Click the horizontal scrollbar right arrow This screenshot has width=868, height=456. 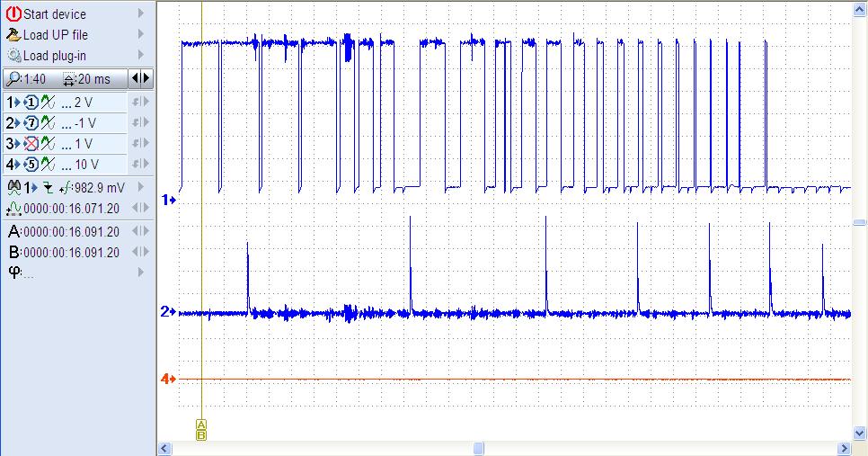845,448
